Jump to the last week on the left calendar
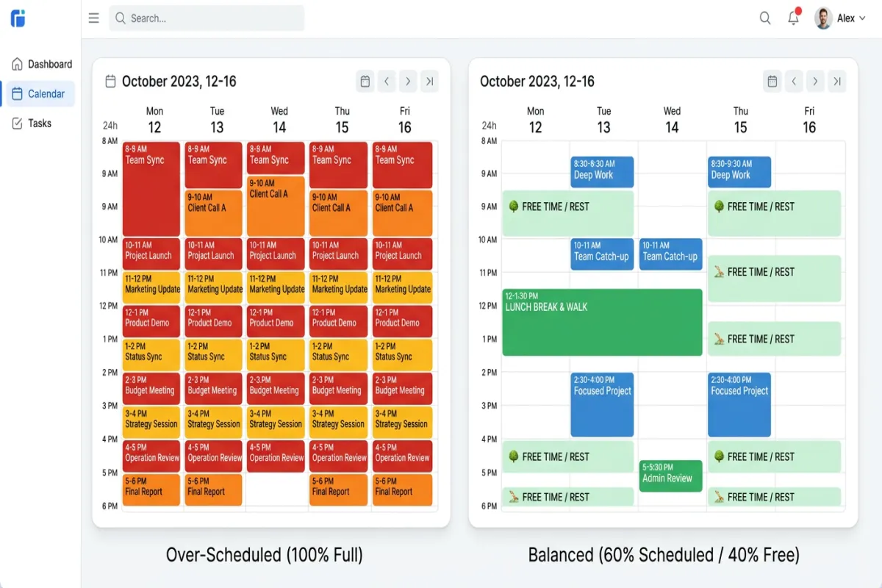Screen dimensions: 882x588 pos(430,81)
